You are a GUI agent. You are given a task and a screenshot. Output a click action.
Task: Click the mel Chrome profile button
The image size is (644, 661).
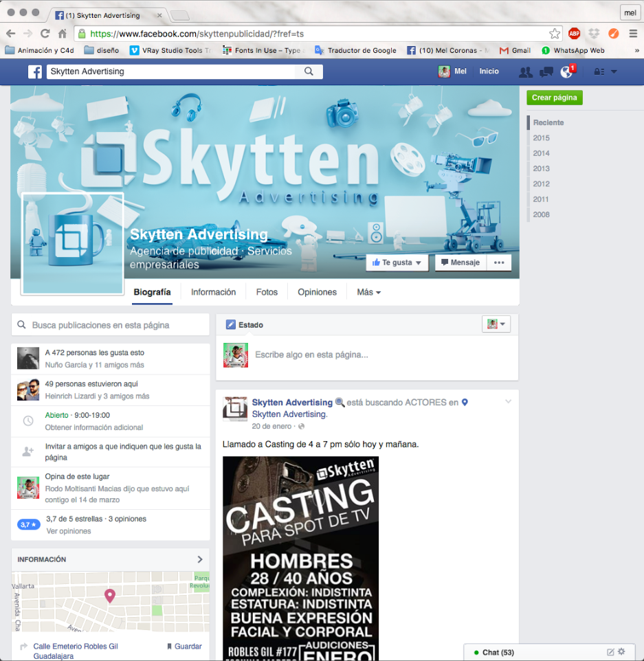pos(630,12)
